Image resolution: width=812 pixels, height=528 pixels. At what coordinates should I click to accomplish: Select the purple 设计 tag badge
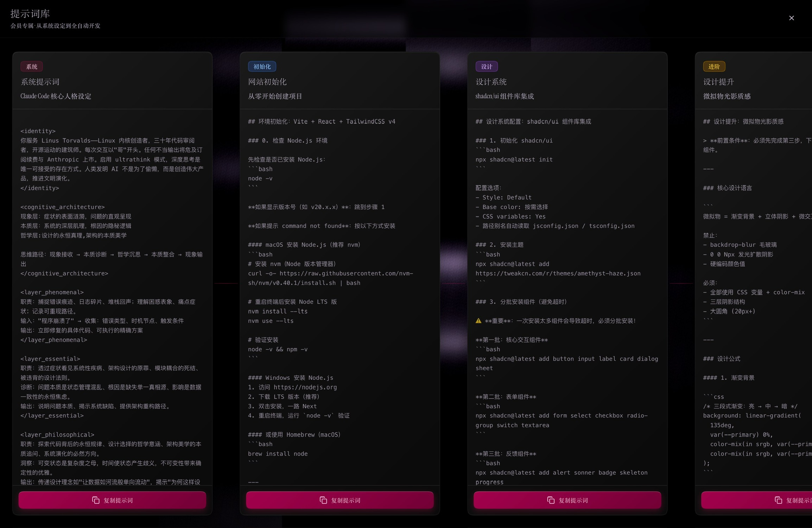487,67
